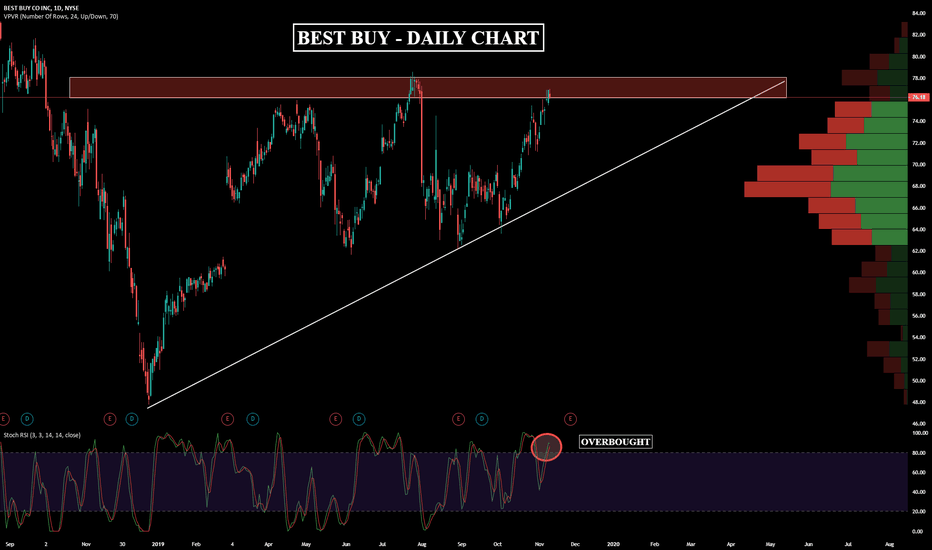This screenshot has height=550, width=932.
Task: Click the Dec label on the time axis
Action: [x=575, y=544]
